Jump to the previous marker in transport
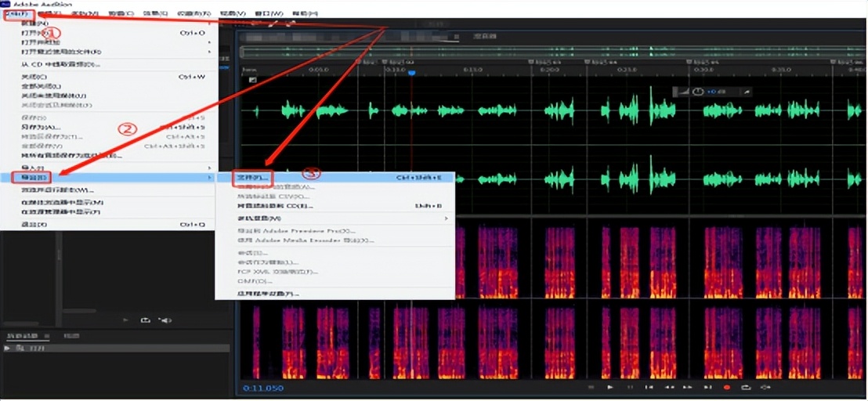Screen dimensions: 868x401 click(x=649, y=387)
